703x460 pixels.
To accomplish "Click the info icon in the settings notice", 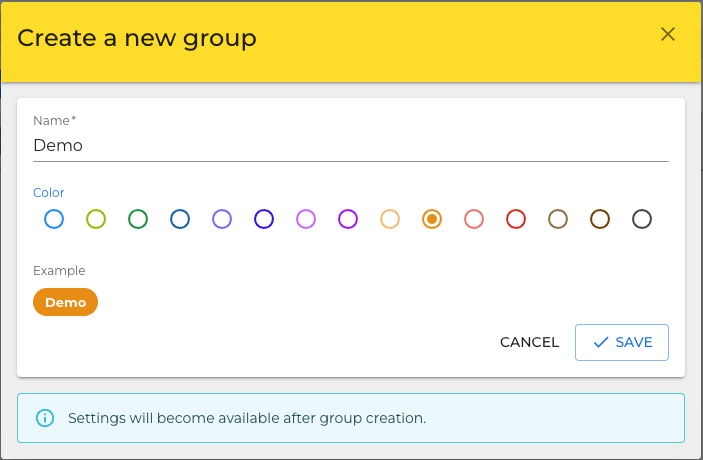I will pyautogui.click(x=45, y=418).
